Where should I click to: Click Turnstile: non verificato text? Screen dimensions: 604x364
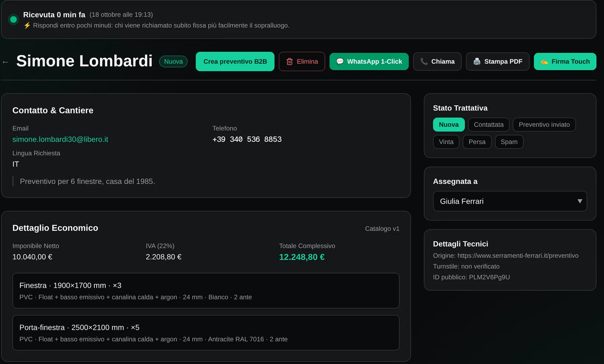pyautogui.click(x=466, y=266)
